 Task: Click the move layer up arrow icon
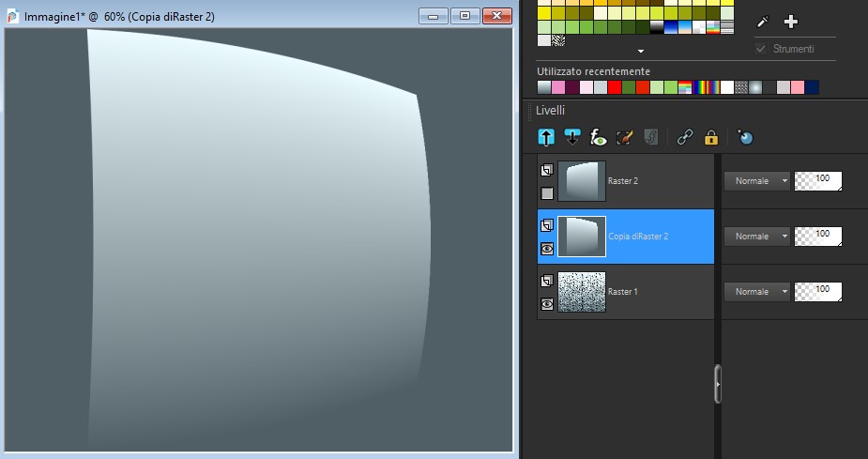coord(546,137)
